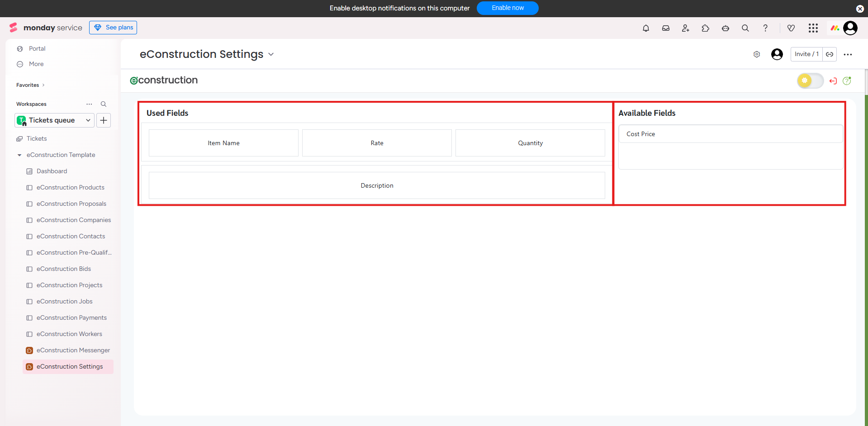The image size is (868, 426).
Task: Expand the eConstruction Settings title dropdown
Action: coord(271,54)
